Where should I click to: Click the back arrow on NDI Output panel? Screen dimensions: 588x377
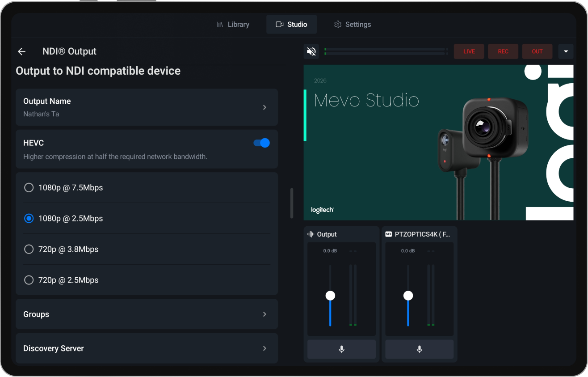point(21,51)
